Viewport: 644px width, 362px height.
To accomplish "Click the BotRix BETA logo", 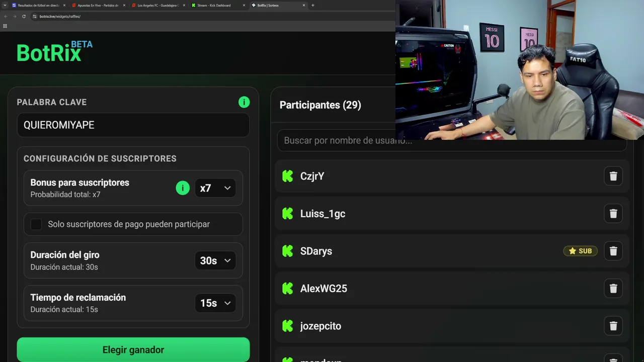I will click(x=54, y=51).
